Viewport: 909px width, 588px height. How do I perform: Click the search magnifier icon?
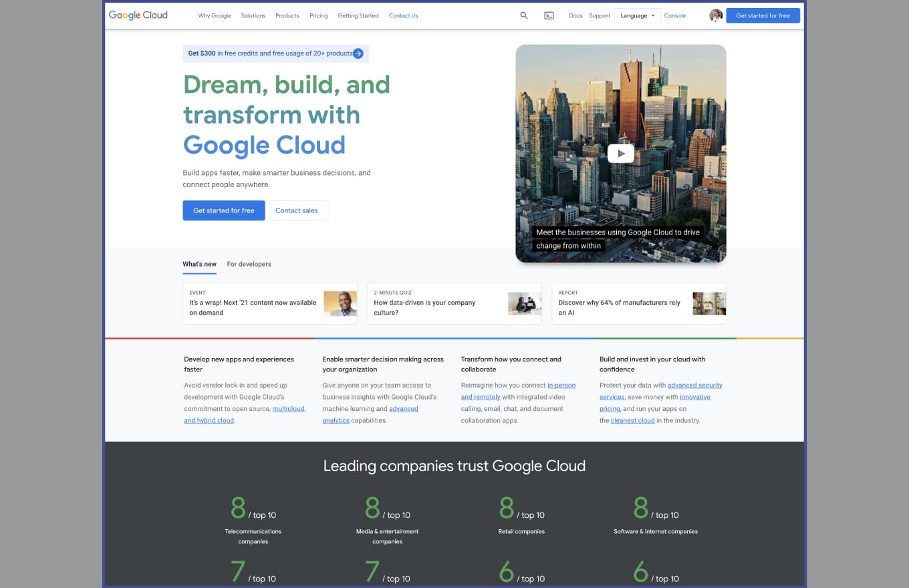(x=524, y=15)
